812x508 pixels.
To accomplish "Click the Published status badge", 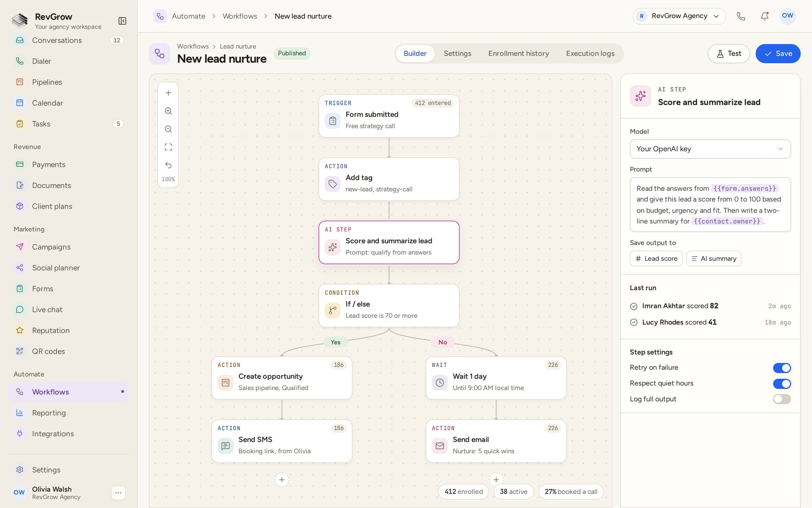I will point(292,53).
